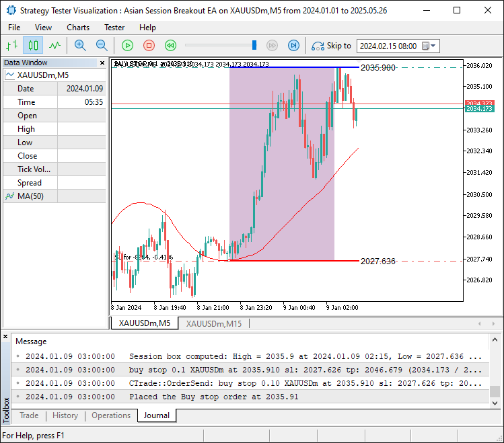
Task: Click the green rewind playback icon
Action: click(170, 46)
